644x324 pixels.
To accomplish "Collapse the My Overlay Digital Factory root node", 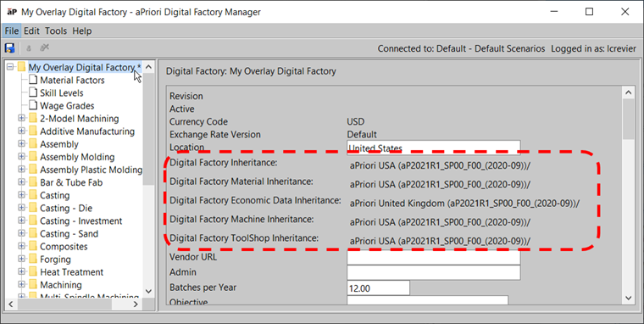I will (10, 67).
